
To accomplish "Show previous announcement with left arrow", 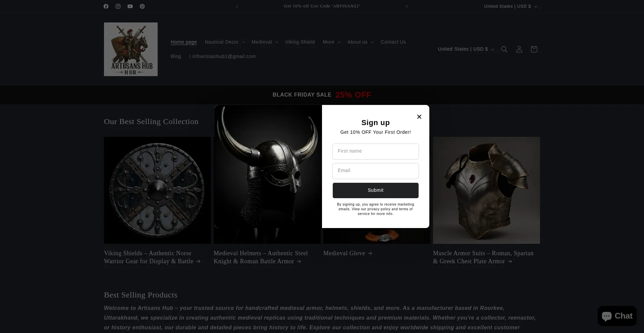I will (237, 6).
